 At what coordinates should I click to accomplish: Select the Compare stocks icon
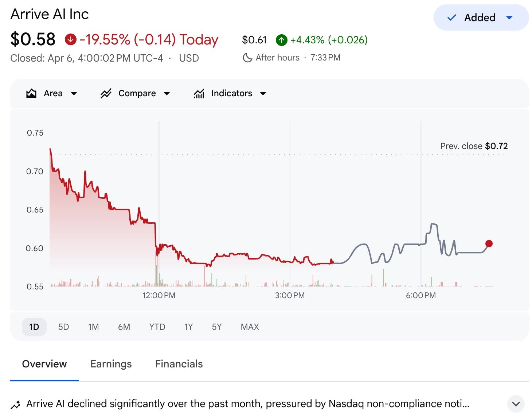tap(106, 93)
